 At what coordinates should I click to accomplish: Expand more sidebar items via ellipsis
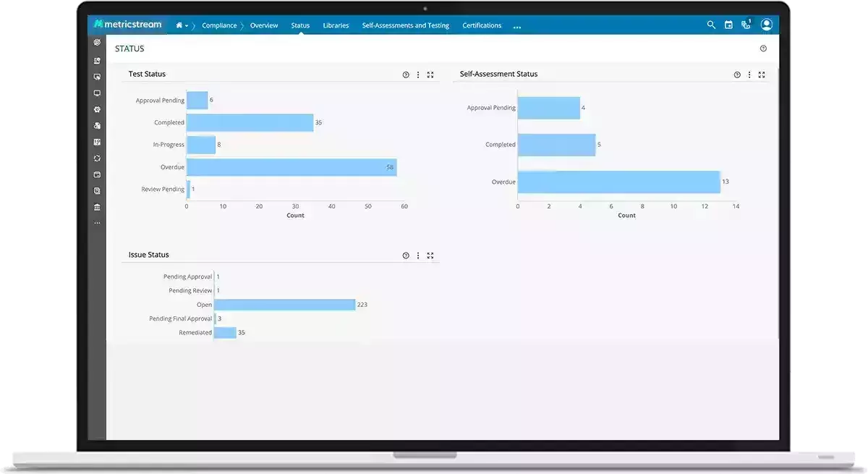click(x=97, y=223)
